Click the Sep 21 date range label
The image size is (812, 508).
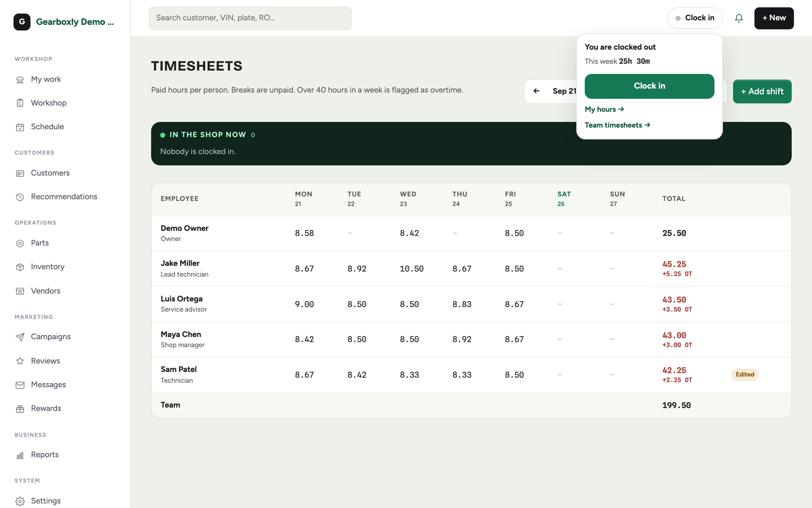pos(565,91)
